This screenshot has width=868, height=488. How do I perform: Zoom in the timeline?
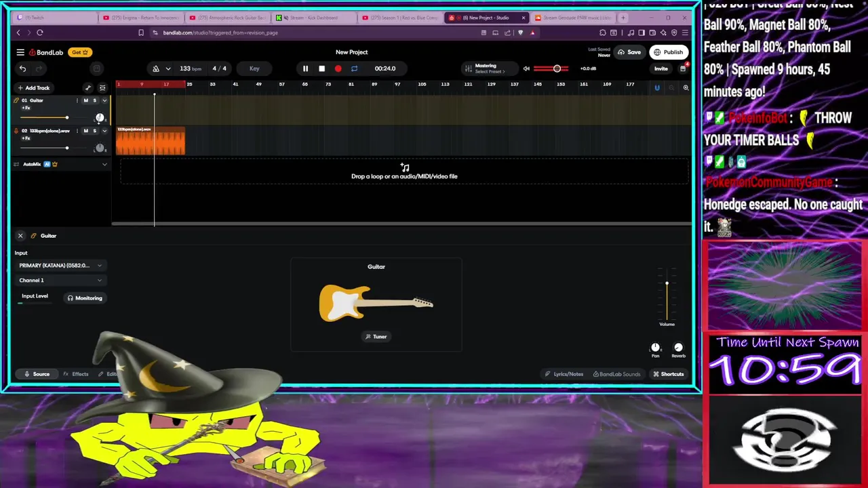click(686, 87)
